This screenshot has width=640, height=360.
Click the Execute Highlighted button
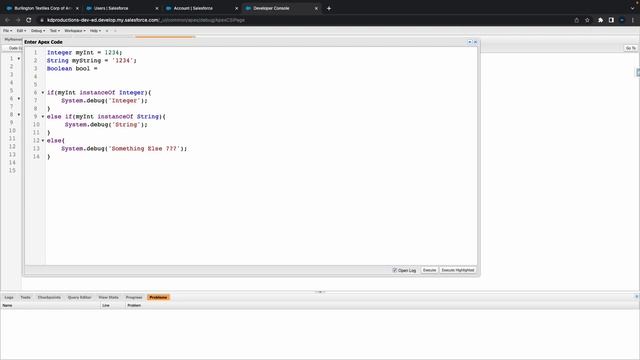[458, 270]
